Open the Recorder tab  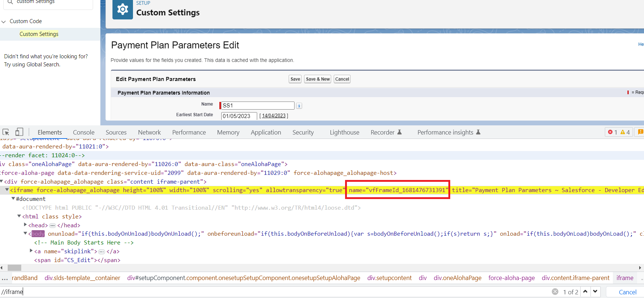click(x=386, y=132)
